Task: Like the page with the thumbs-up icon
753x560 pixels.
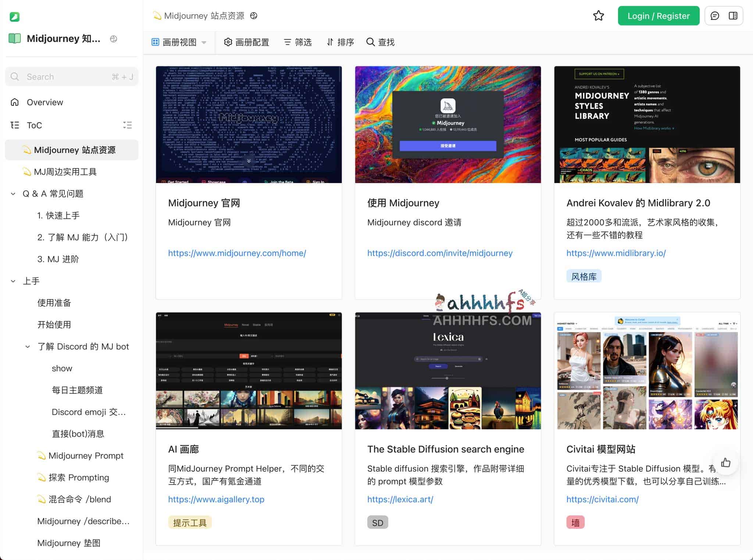Action: pyautogui.click(x=726, y=463)
